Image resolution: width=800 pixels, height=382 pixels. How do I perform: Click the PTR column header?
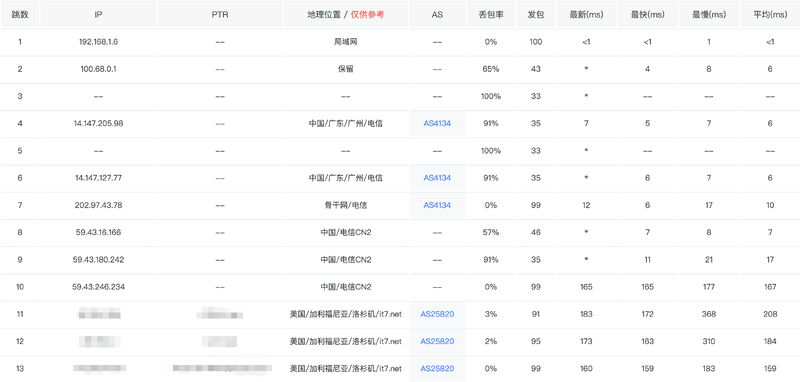(220, 15)
